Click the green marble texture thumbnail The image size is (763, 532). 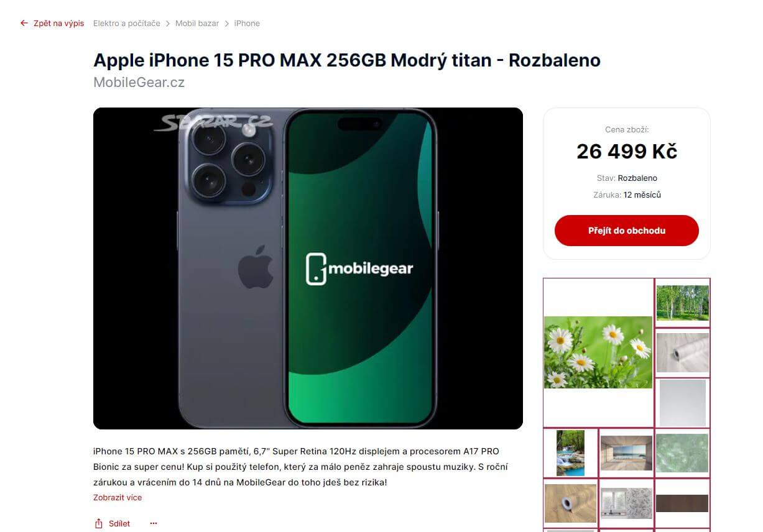tap(682, 453)
